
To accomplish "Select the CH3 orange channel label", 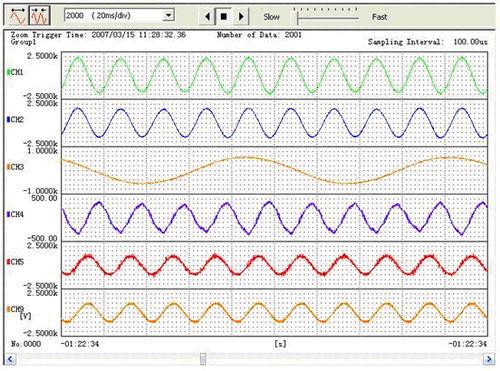I will coord(15,167).
